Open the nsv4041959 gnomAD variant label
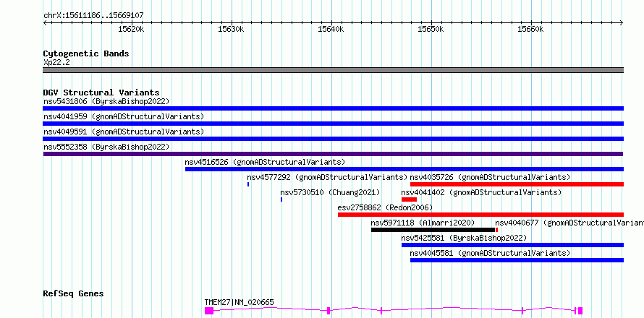 124,116
